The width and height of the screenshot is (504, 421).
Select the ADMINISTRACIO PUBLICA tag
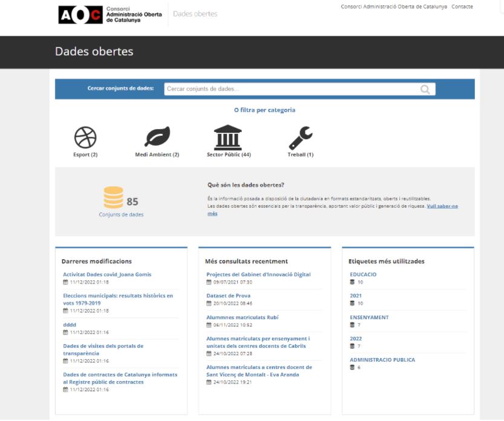382,360
